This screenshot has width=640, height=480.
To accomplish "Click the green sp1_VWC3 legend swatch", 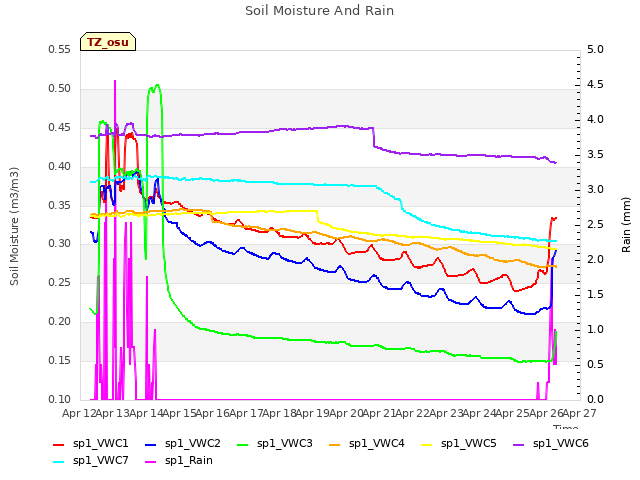I will coord(243,444).
